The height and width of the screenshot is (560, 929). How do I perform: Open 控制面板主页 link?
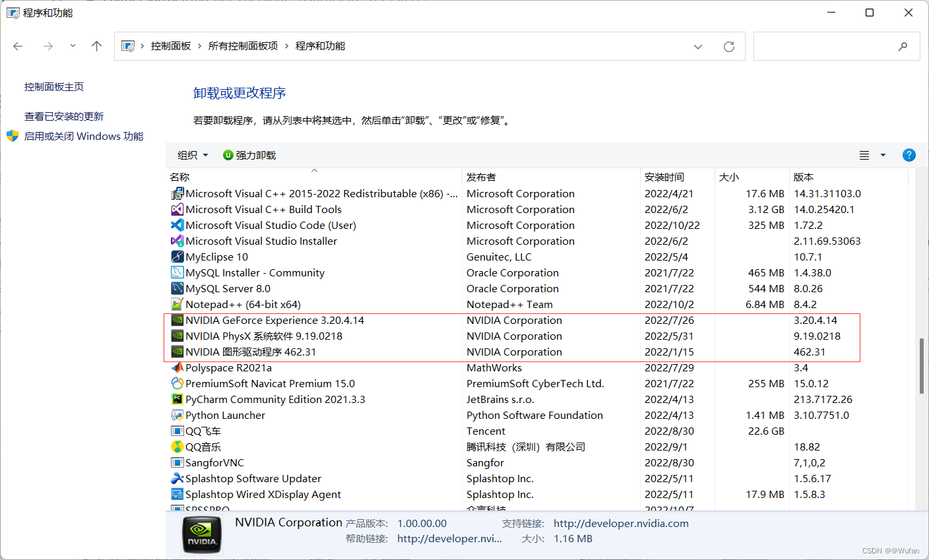click(54, 86)
